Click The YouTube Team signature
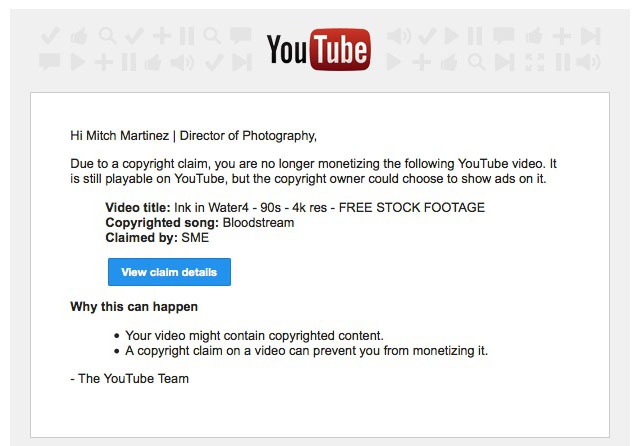The width and height of the screenshot is (640, 446). (x=129, y=379)
